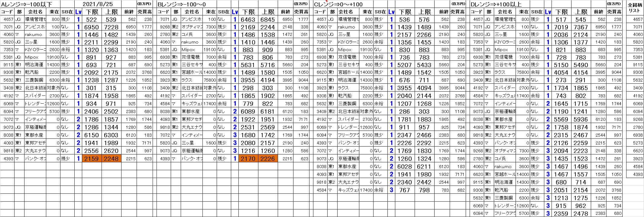This screenshot has width=644, height=217.
Task: Click the cell showing 5207
Action: (x=405, y=65)
